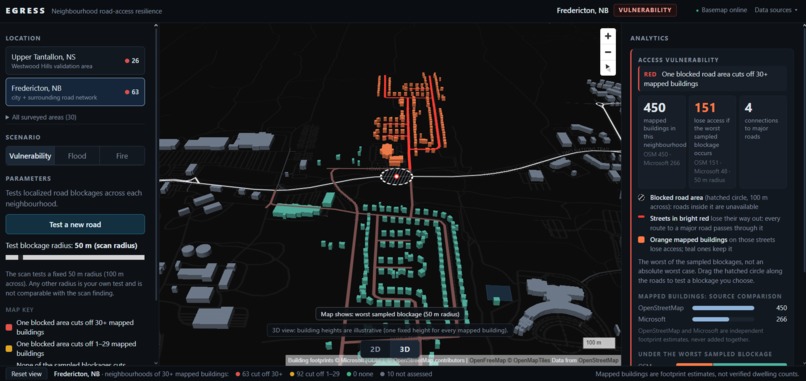Reset map bearing with compass arrow button
The height and width of the screenshot is (381, 806).
click(x=608, y=67)
